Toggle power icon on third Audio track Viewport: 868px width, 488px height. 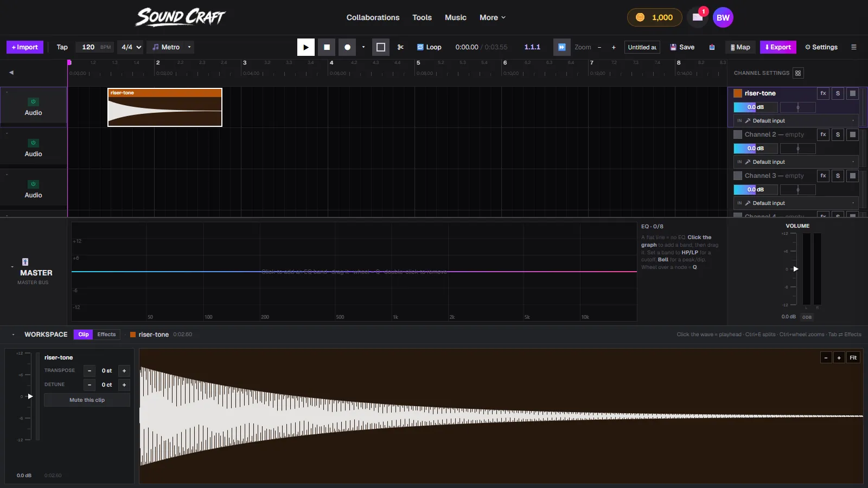click(x=33, y=184)
